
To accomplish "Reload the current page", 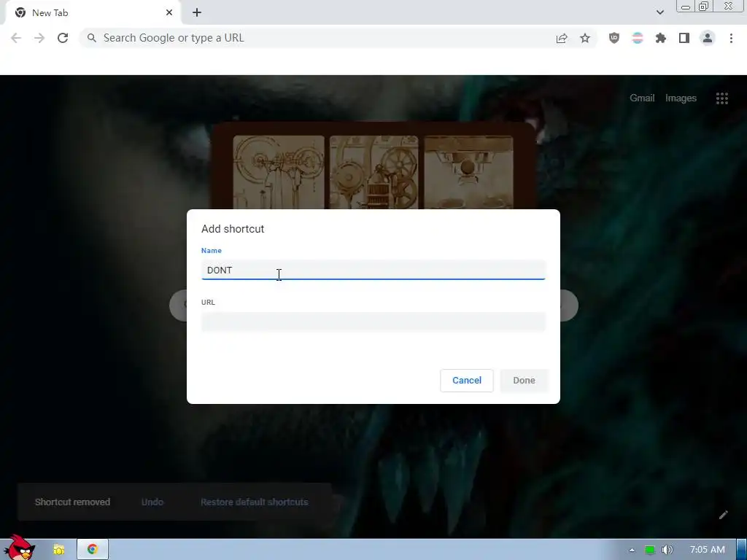I will click(x=63, y=38).
